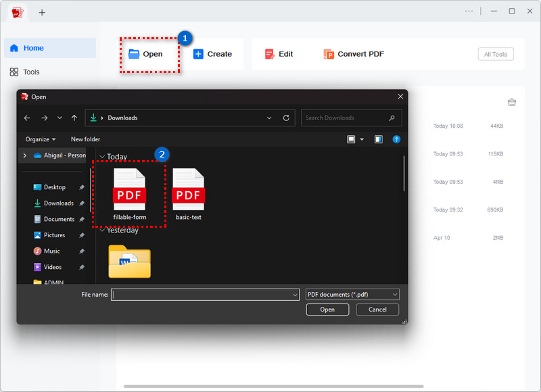Click the Search Downloads field
This screenshot has width=541, height=392.
point(351,118)
